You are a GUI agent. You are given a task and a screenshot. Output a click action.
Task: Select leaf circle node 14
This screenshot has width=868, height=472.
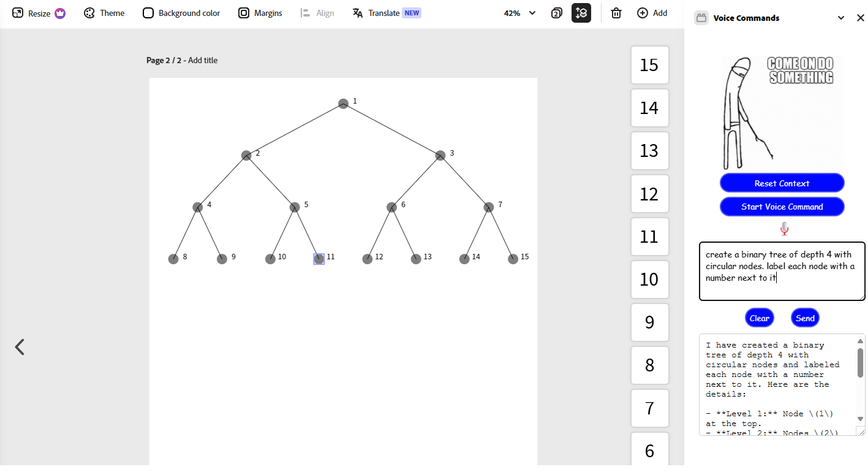coord(464,259)
